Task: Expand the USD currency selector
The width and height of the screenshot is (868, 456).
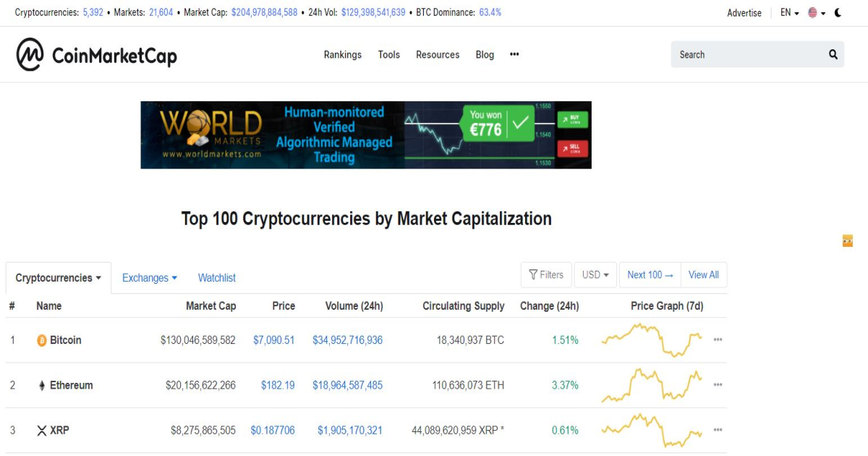Action: tap(595, 275)
